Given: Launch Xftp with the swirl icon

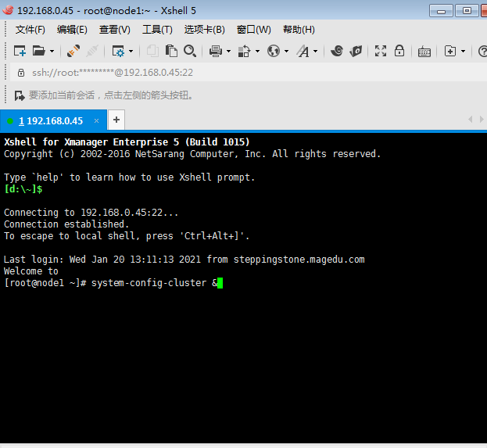Looking at the screenshot, I should pyautogui.click(x=337, y=51).
